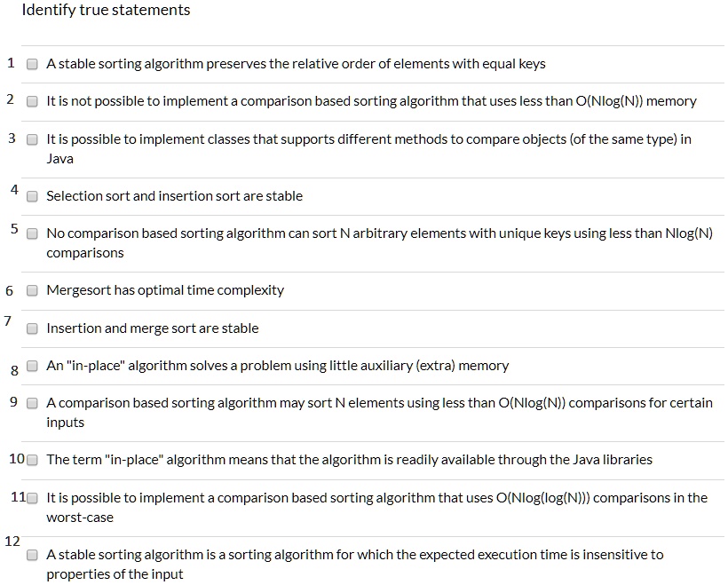Enable 'Insertion and merge sort are stable' checkbox
Viewport: 728px width, 585px height.
pos(32,328)
